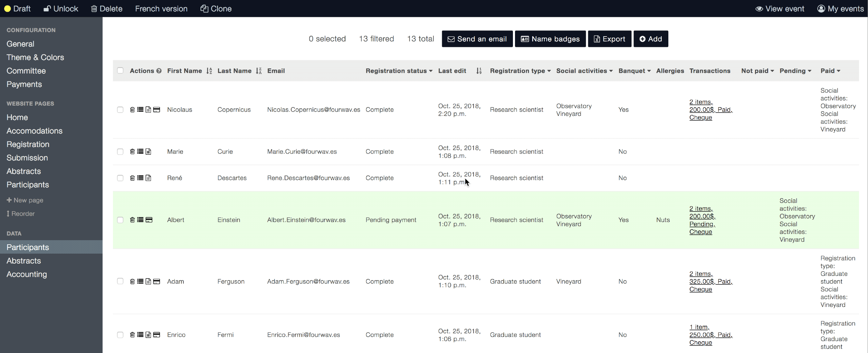Sort by First Name A-Z icon
The height and width of the screenshot is (353, 868).
pyautogui.click(x=209, y=71)
